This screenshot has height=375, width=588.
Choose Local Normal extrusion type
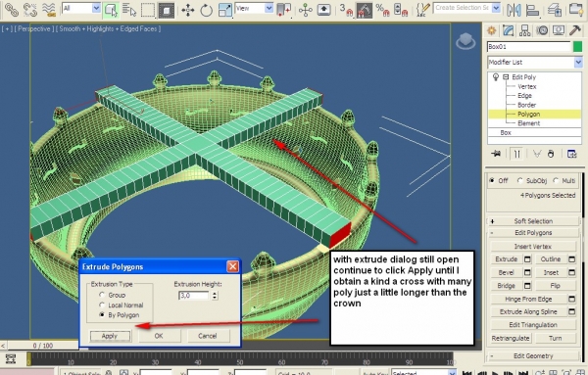pyautogui.click(x=102, y=305)
